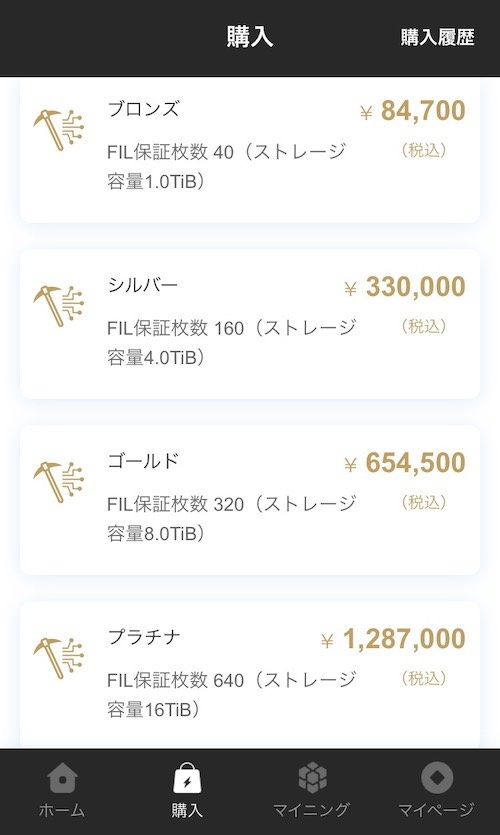Switch to the マイニング tab label
This screenshot has width=500, height=835.
(x=312, y=811)
